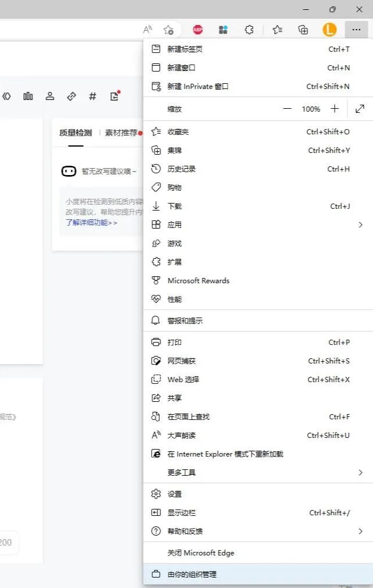This screenshot has height=588, width=373.
Task: Open 警报和提示 menu item
Action: [x=258, y=320]
